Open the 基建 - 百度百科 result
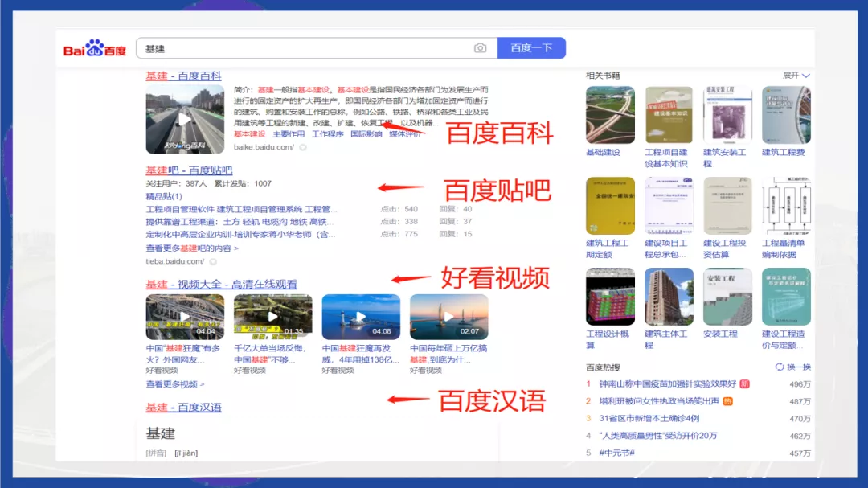Image resolution: width=868 pixels, height=488 pixels. pyautogui.click(x=183, y=76)
